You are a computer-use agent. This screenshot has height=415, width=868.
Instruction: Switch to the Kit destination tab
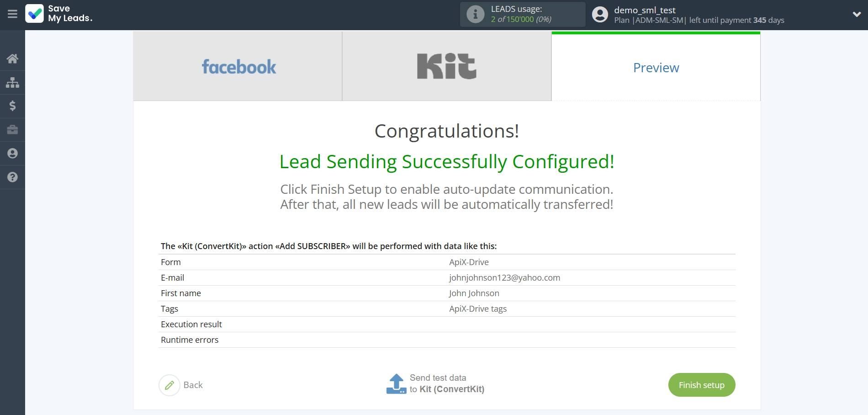tap(446, 67)
